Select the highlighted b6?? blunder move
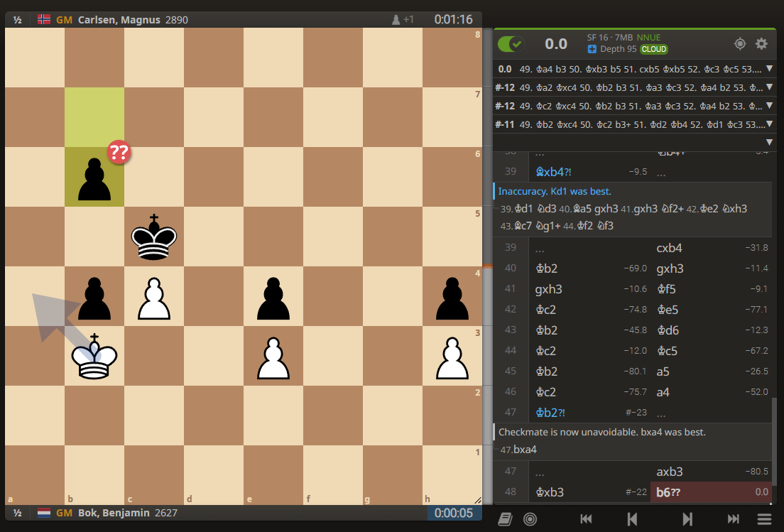The height and width of the screenshot is (532, 784). 664,492
